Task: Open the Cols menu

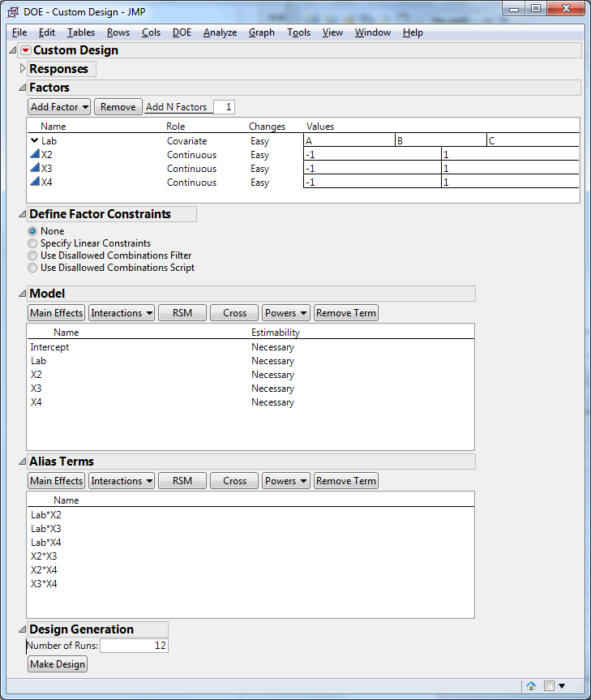Action: [x=152, y=32]
